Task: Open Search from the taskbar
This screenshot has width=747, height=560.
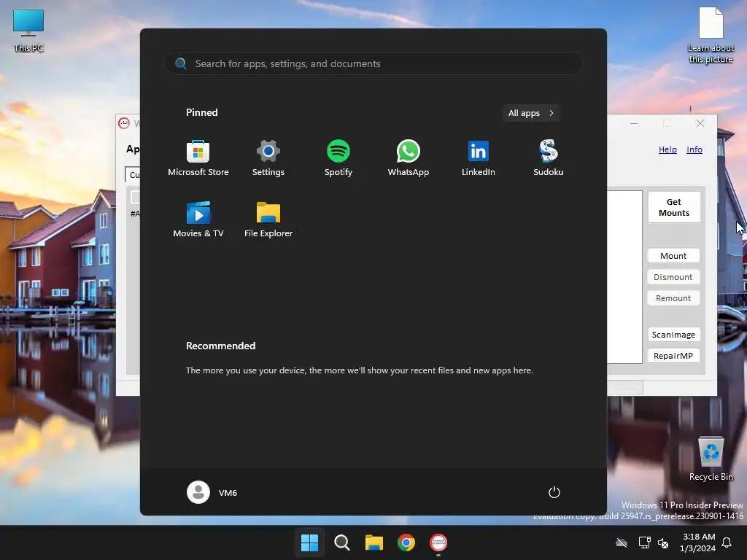Action: pyautogui.click(x=341, y=542)
